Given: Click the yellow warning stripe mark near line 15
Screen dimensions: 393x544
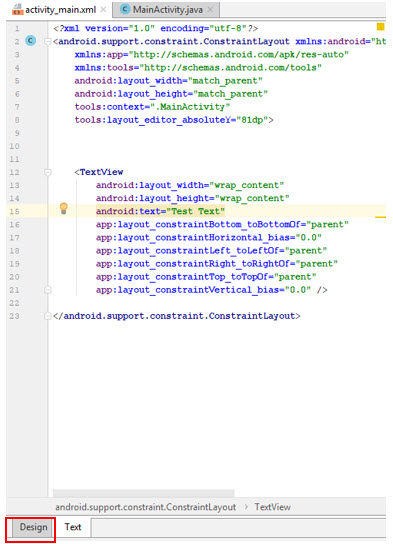Looking at the screenshot, I should (381, 217).
